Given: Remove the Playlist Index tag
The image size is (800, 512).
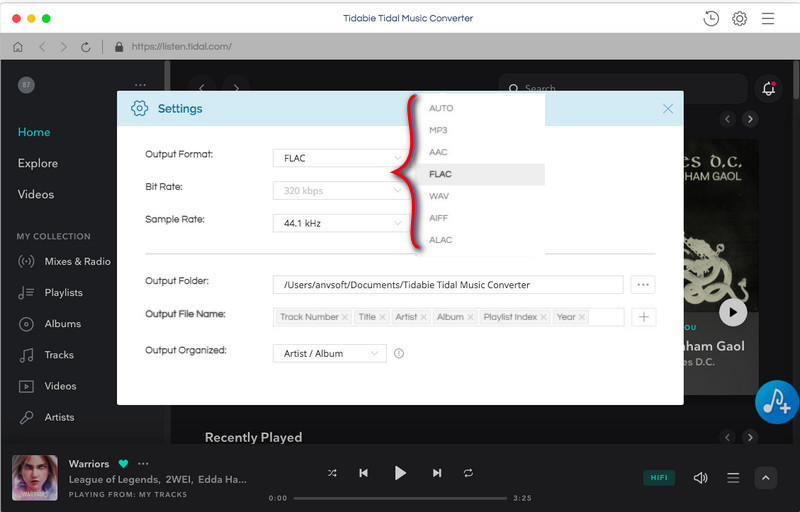Looking at the screenshot, I should [x=543, y=317].
